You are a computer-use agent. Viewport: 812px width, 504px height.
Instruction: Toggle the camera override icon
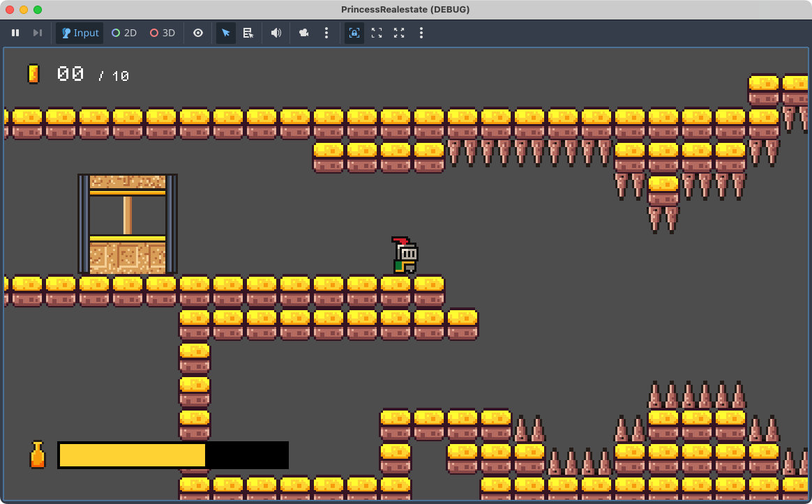click(304, 33)
